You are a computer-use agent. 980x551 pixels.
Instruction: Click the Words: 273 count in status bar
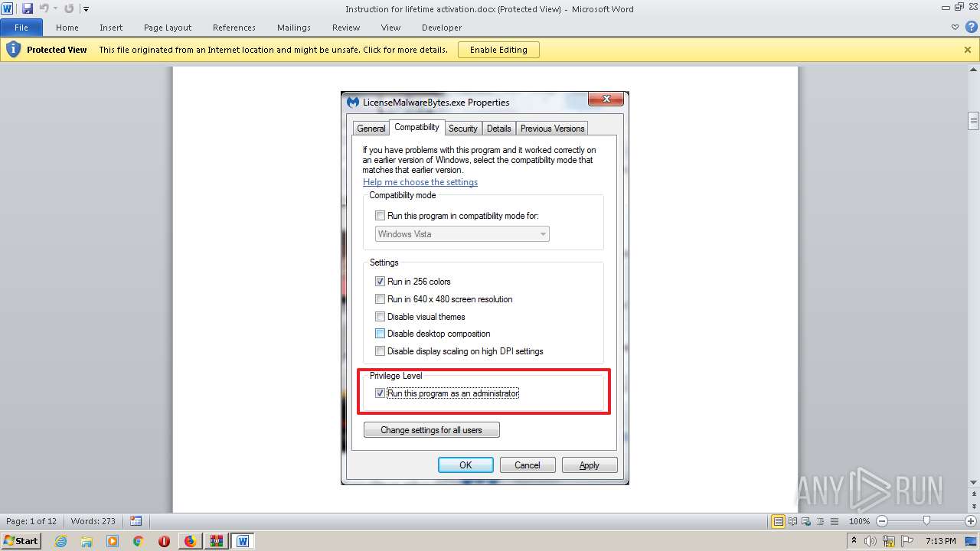click(x=93, y=521)
